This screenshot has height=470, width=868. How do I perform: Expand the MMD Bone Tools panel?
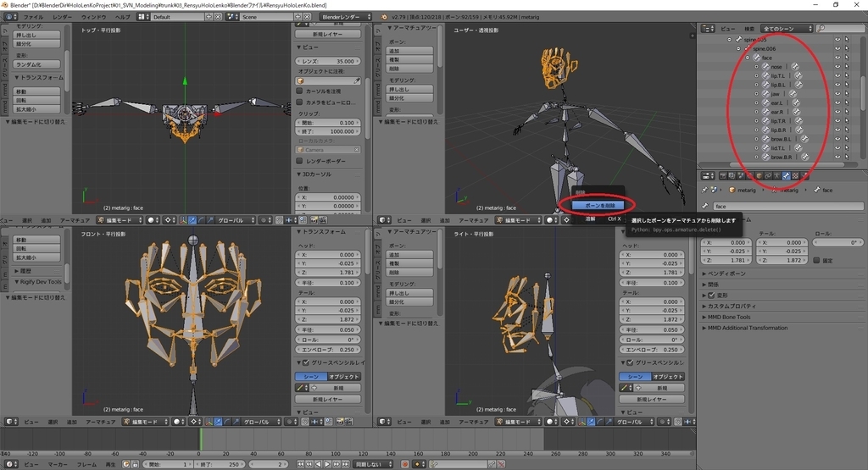click(726, 317)
